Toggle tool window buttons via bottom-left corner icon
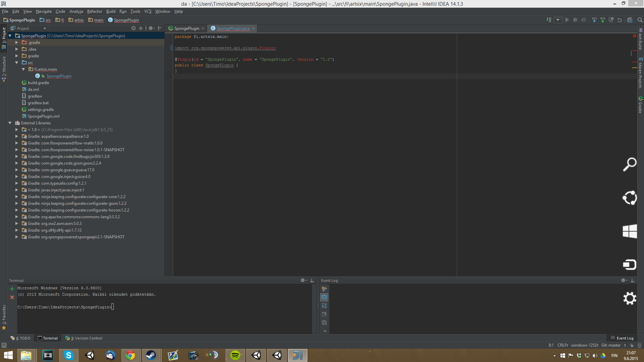The image size is (644, 362). pyautogui.click(x=4, y=345)
